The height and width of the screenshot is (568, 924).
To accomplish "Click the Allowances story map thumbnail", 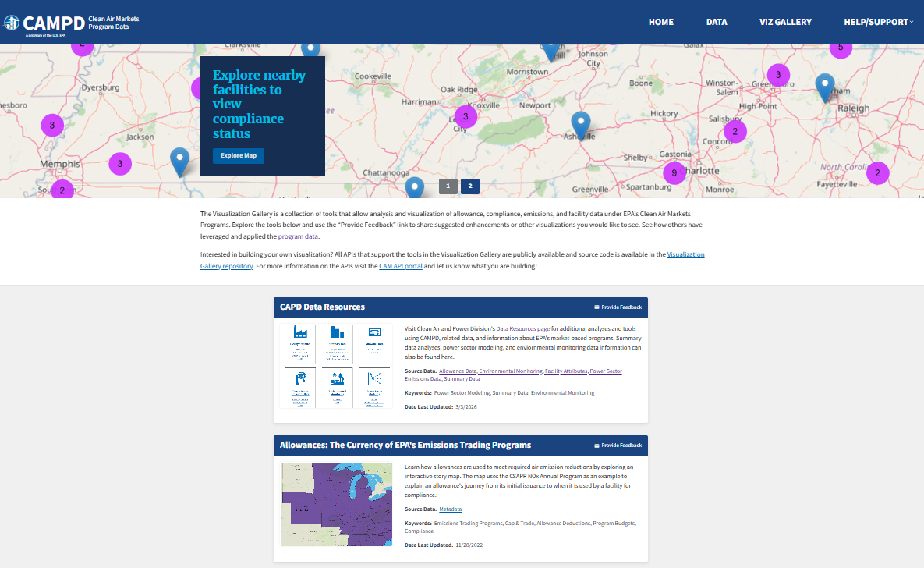I will pos(336,505).
